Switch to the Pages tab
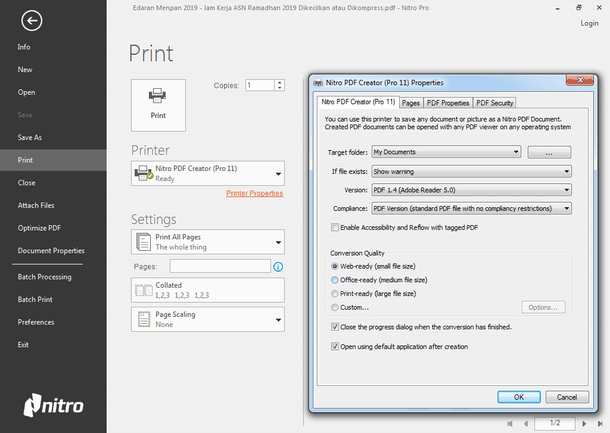 [411, 103]
